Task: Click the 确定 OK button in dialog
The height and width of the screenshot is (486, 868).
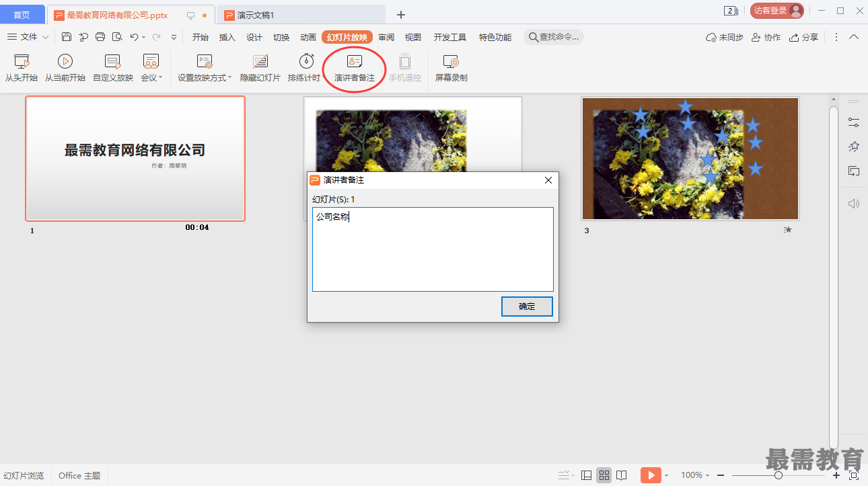Action: (x=527, y=307)
